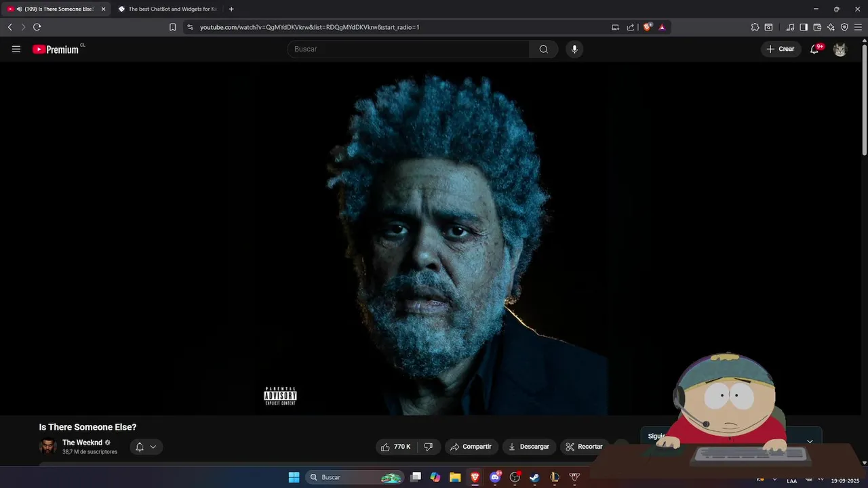Share this page from address bar

631,27
